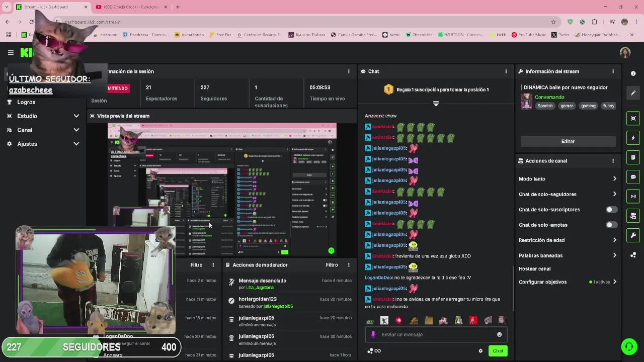The width and height of the screenshot is (644, 362).
Task: Click the stream preview thumbnail
Action: coord(222,189)
